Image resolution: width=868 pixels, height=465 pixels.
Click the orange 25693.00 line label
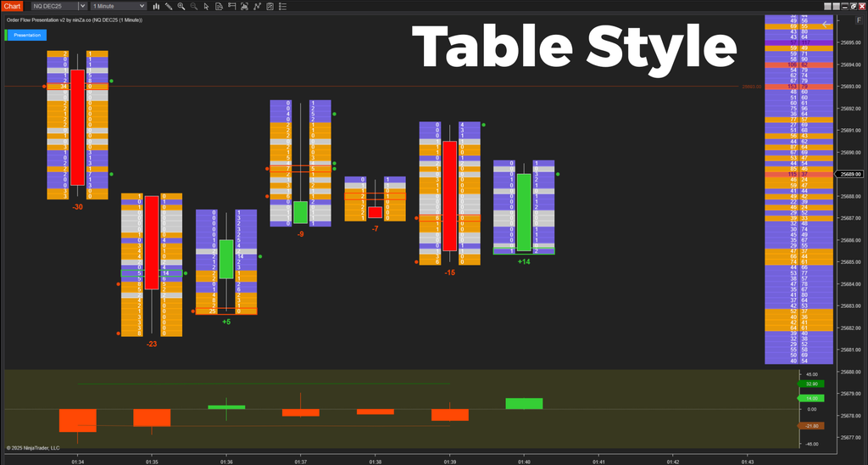click(x=752, y=87)
